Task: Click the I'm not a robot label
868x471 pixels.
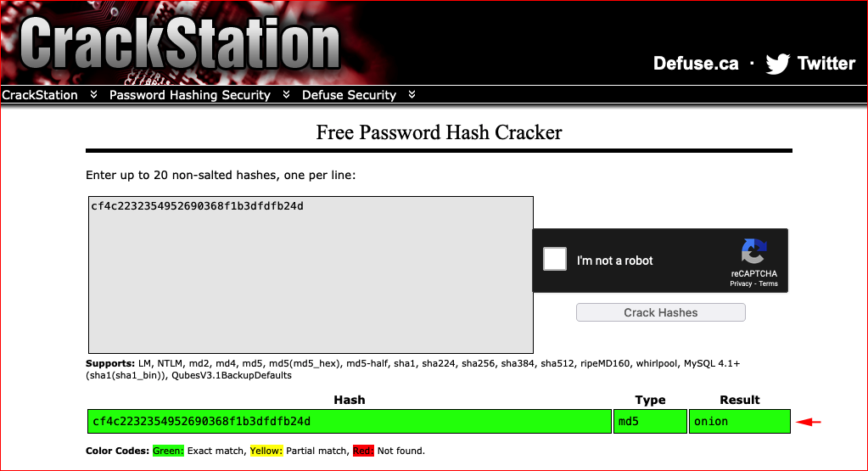Action: [614, 261]
